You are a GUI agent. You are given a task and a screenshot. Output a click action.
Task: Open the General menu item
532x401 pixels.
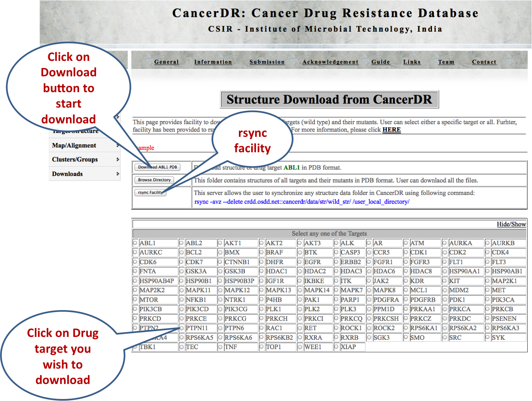click(167, 62)
